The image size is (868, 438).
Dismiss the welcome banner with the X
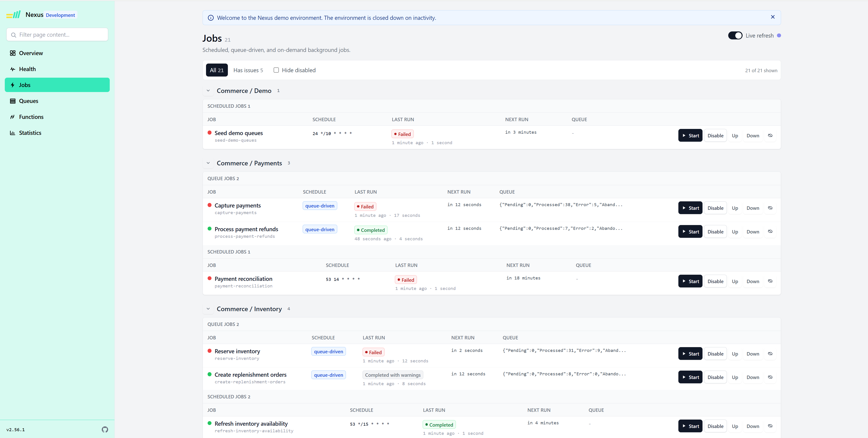[x=773, y=17]
